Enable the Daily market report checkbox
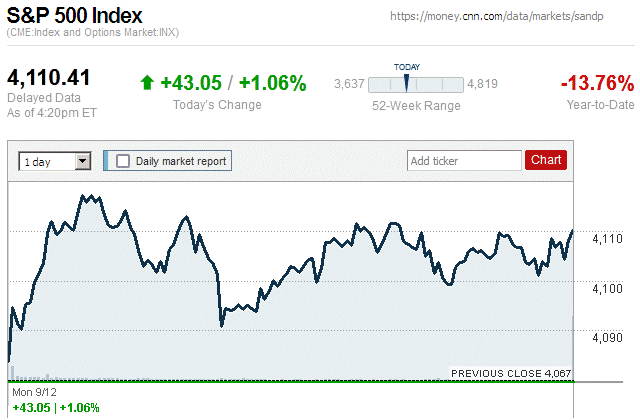This screenshot has width=640, height=420. pos(123,160)
